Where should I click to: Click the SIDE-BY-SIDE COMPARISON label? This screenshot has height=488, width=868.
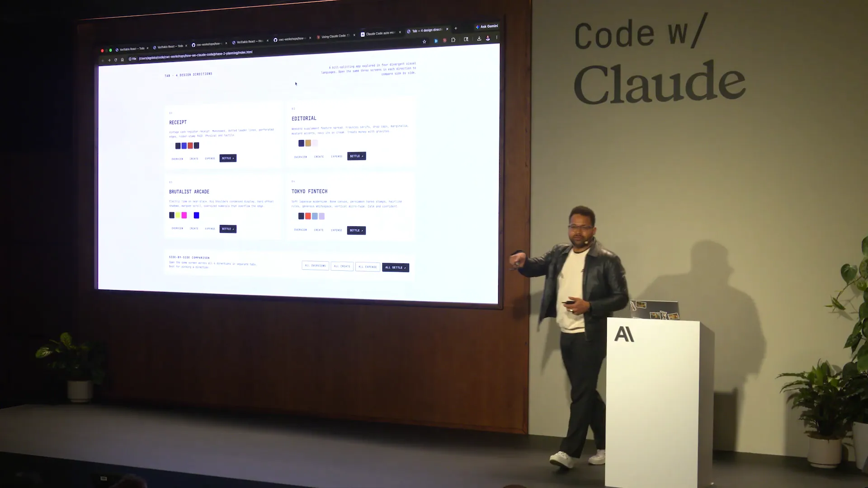coord(189,258)
